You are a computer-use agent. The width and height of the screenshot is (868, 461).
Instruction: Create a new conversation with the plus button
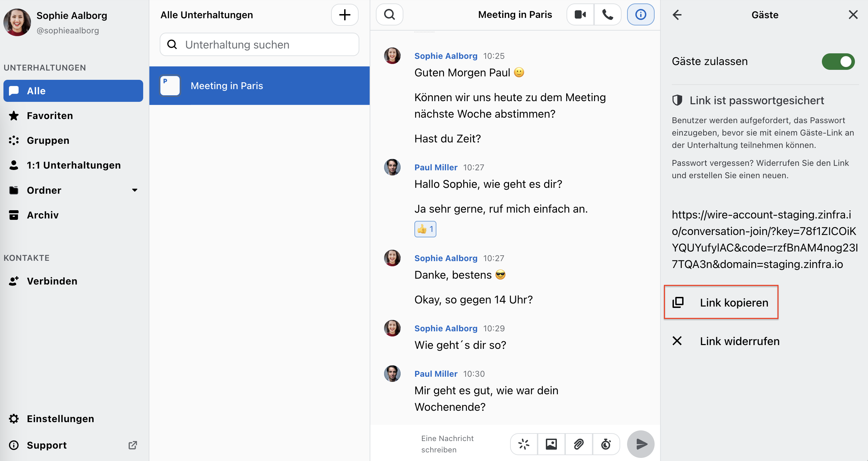click(x=345, y=15)
